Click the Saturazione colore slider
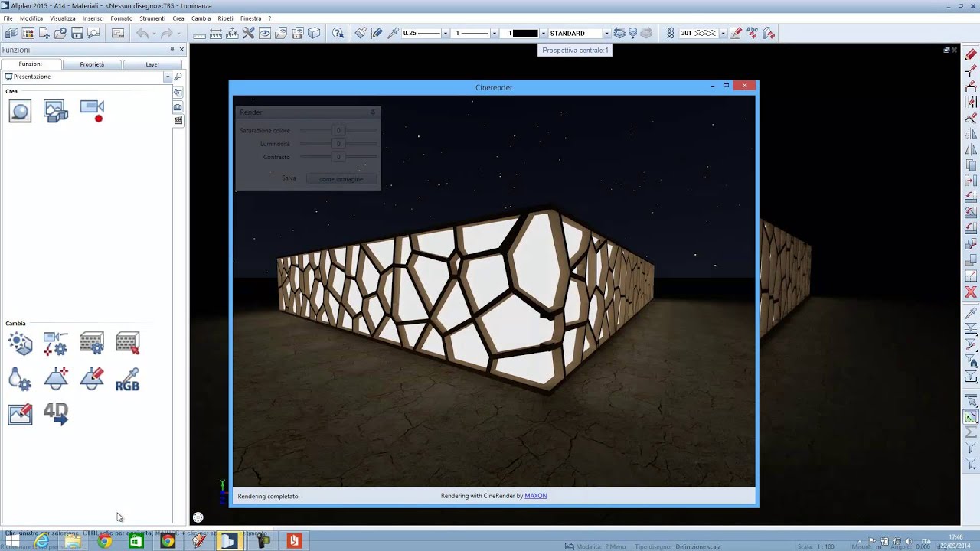980x551 pixels. point(338,130)
